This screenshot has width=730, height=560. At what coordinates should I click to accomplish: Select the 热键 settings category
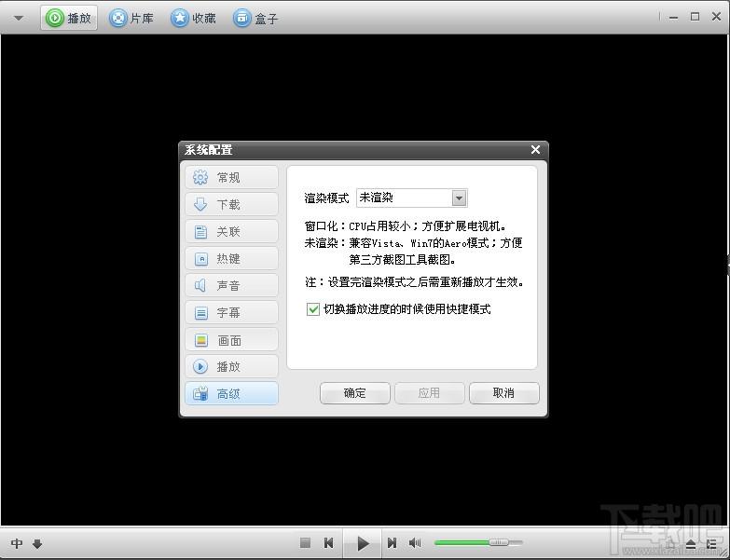(x=231, y=258)
